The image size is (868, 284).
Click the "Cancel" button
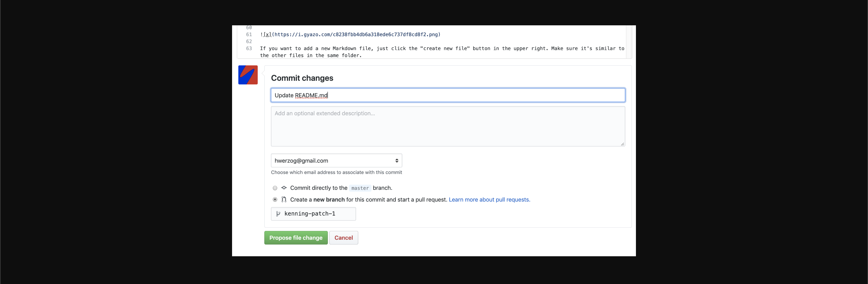343,238
